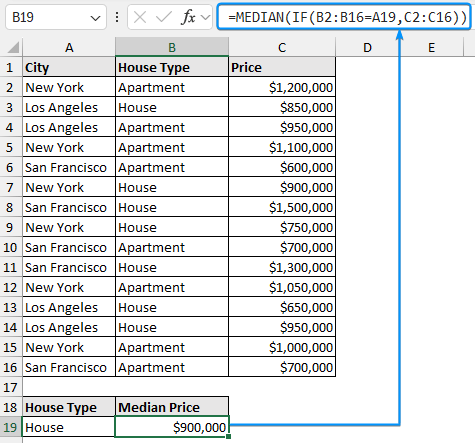Select column D header

[367, 47]
